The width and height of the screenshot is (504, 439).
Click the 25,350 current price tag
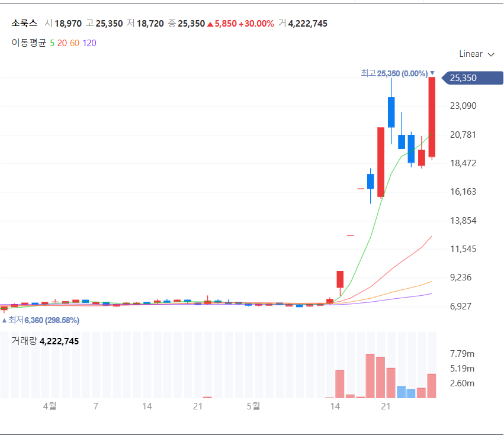pos(473,78)
